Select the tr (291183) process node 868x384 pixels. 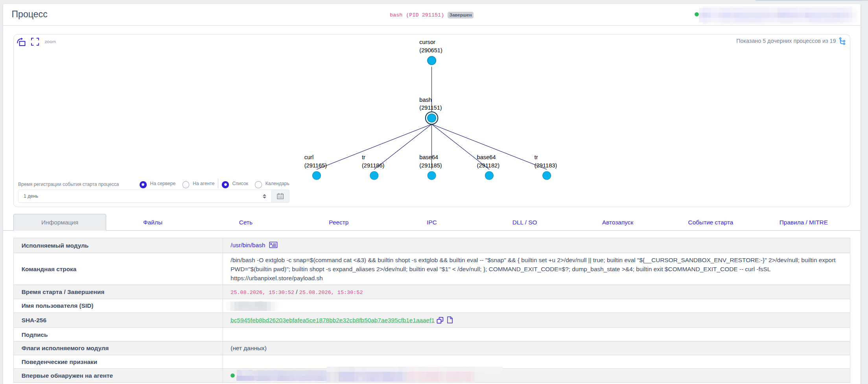[x=547, y=176]
